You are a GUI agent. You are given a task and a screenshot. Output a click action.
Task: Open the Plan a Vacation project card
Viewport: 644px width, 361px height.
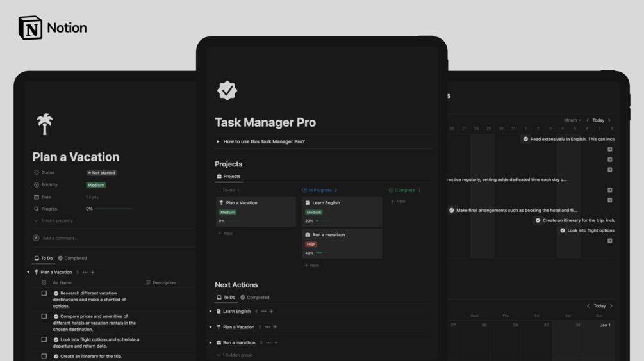click(256, 212)
